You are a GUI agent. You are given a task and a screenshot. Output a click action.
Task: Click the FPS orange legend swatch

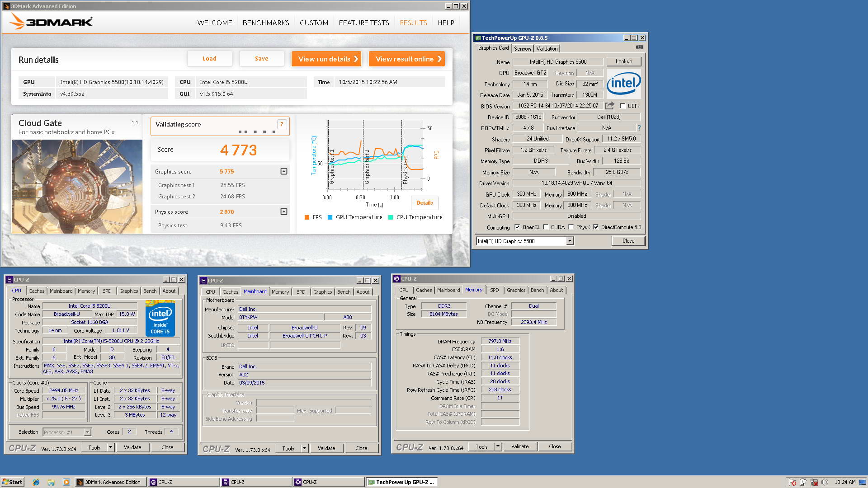click(x=307, y=217)
